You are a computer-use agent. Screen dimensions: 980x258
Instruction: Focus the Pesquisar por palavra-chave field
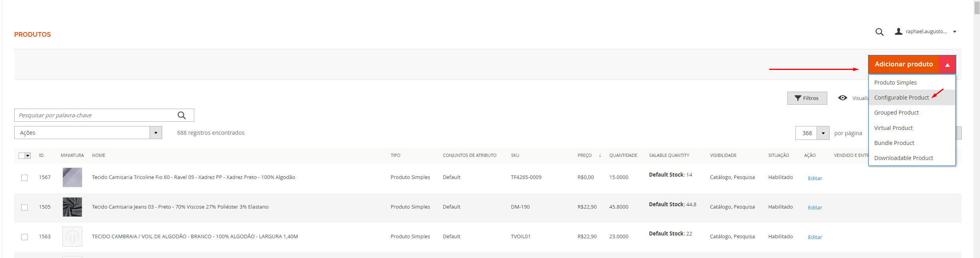point(95,115)
